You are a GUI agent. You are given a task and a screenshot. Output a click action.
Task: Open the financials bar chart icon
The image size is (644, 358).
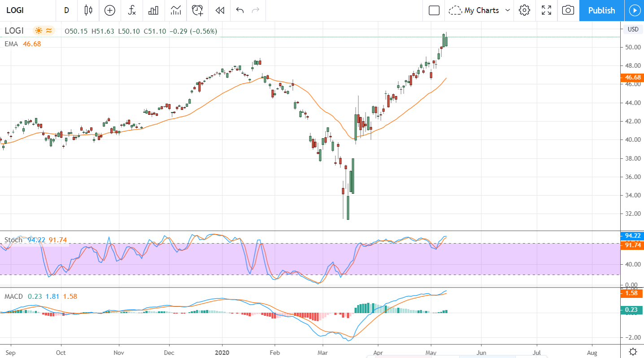(x=153, y=10)
